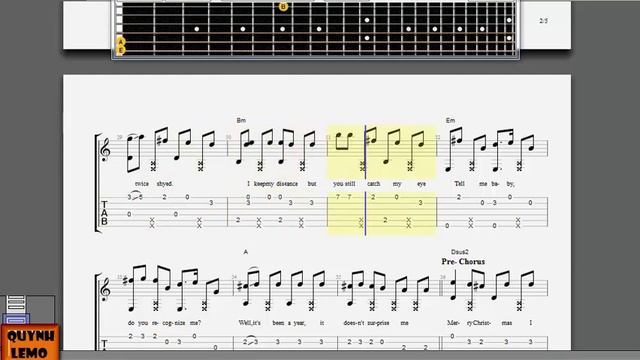Click the TAB clef label of the first system
Screen dimensions: 640x360
(104, 213)
